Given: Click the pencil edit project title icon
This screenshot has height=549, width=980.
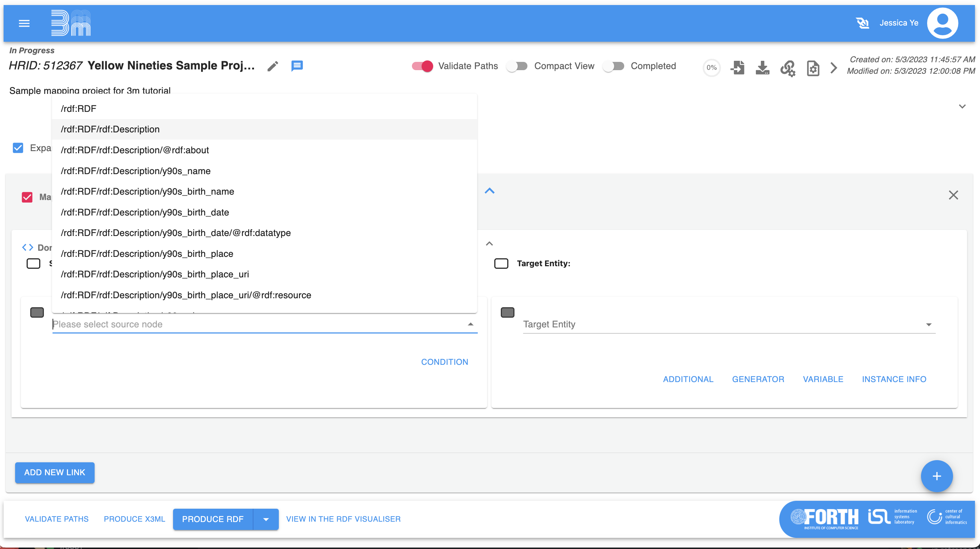Looking at the screenshot, I should coord(272,66).
